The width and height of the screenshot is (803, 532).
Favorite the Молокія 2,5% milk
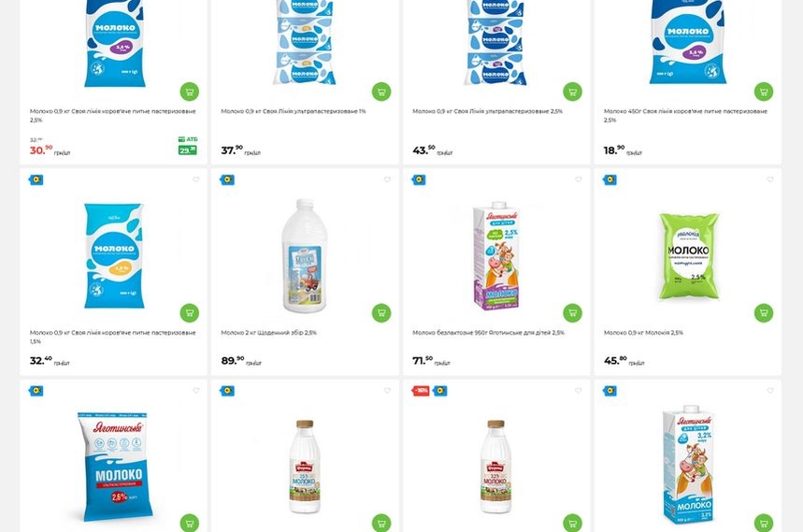(x=769, y=180)
